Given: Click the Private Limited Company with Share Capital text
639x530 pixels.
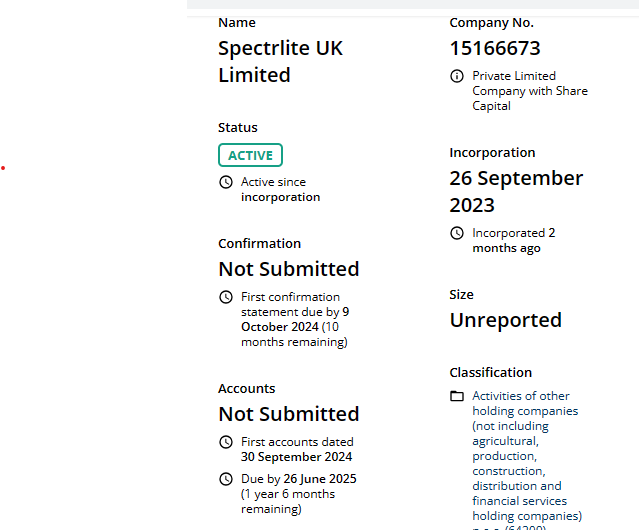Looking at the screenshot, I should (530, 91).
